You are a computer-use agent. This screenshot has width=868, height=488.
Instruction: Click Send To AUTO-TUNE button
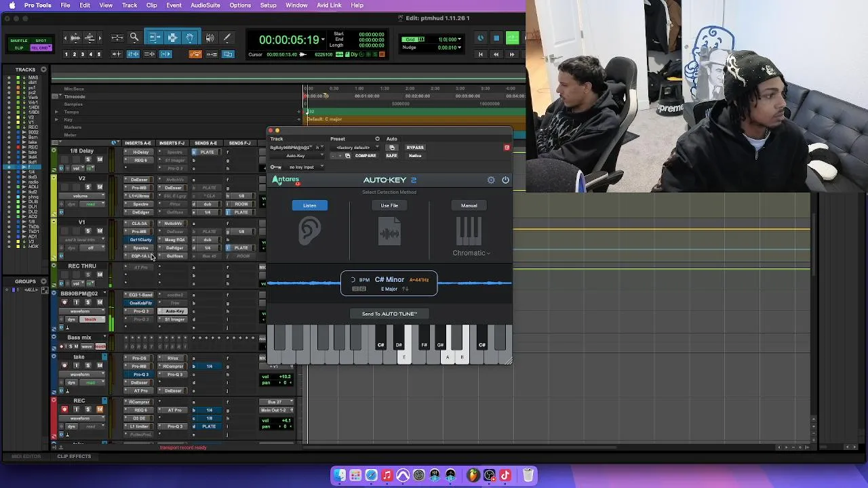(x=389, y=314)
